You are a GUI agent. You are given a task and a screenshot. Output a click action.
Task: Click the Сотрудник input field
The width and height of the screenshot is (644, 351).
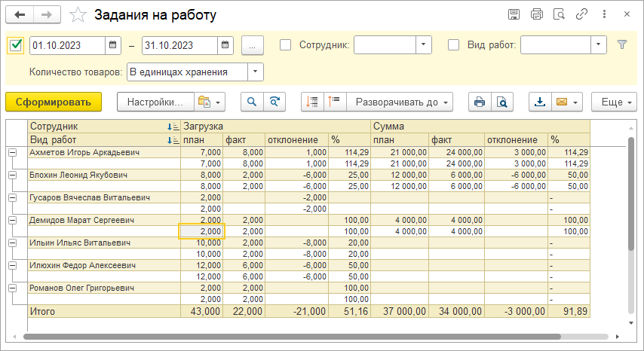[x=385, y=44]
